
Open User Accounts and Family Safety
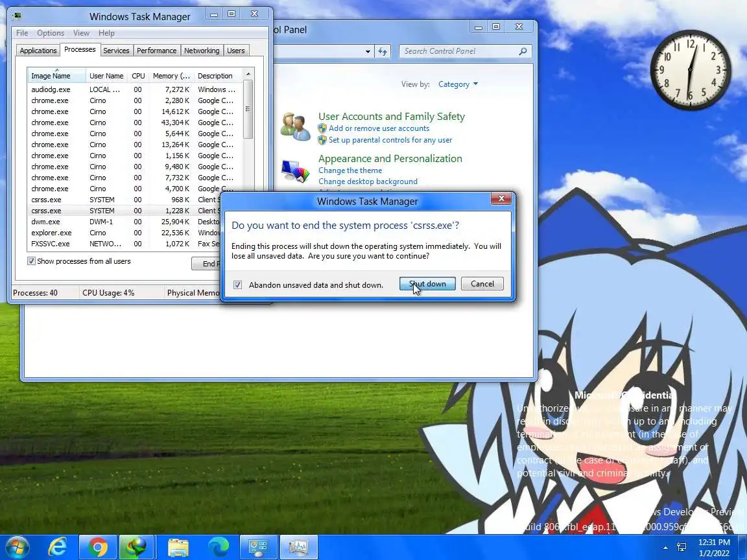pos(391,116)
